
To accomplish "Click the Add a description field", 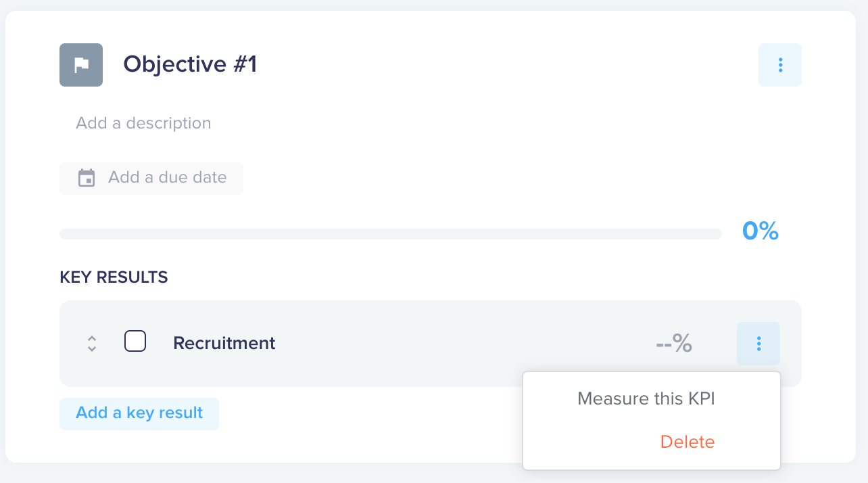I will [x=143, y=123].
